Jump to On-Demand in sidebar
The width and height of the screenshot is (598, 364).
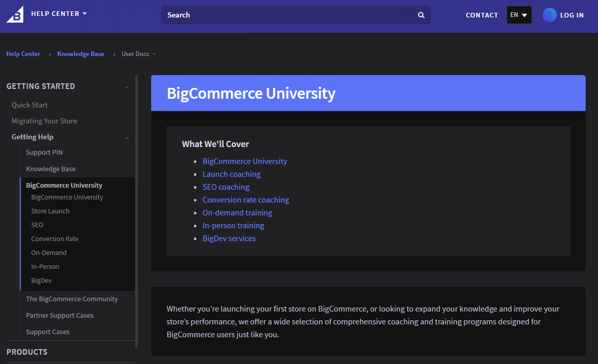[x=49, y=253]
